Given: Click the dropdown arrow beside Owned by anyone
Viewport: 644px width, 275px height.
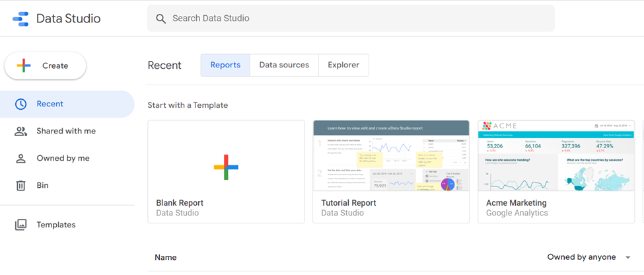Looking at the screenshot, I should (627, 258).
